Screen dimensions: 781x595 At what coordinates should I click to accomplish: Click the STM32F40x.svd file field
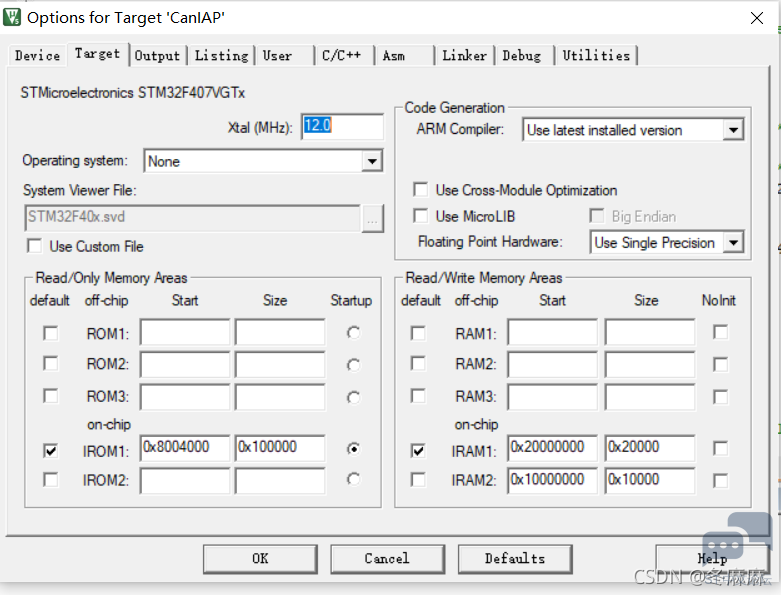(192, 218)
